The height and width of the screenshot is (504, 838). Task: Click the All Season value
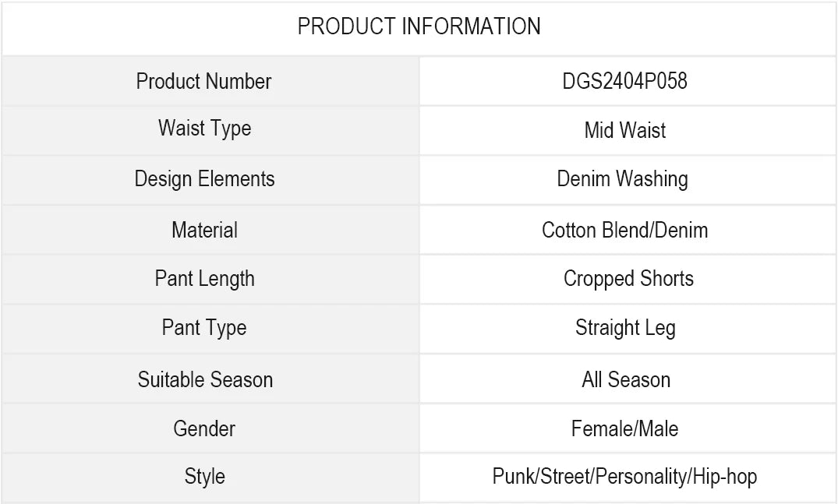pyautogui.click(x=626, y=379)
